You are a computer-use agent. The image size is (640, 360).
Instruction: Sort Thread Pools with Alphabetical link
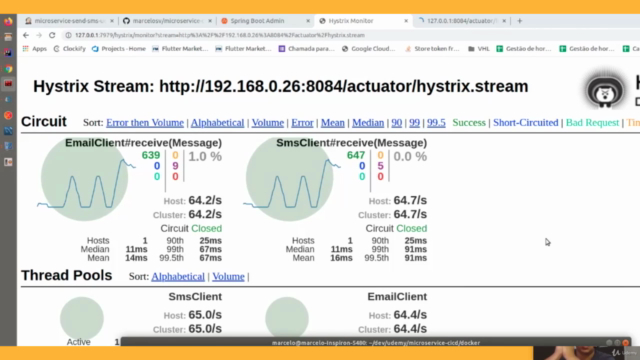click(x=178, y=276)
